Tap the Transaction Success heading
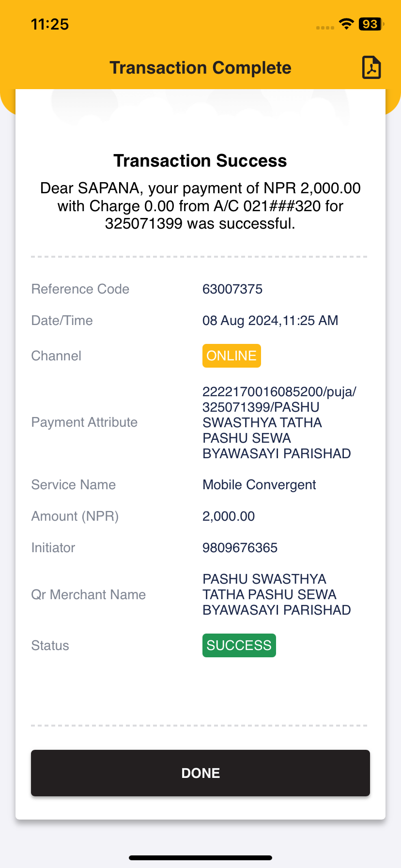The height and width of the screenshot is (868, 401). pyautogui.click(x=200, y=161)
